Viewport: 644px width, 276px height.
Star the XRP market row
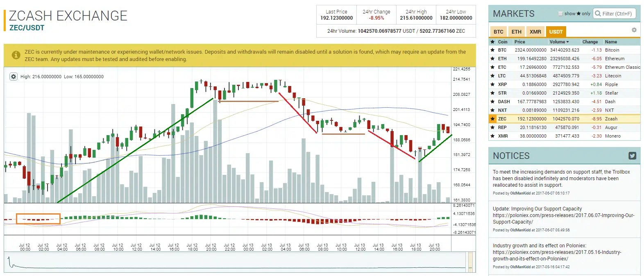[x=492, y=84]
